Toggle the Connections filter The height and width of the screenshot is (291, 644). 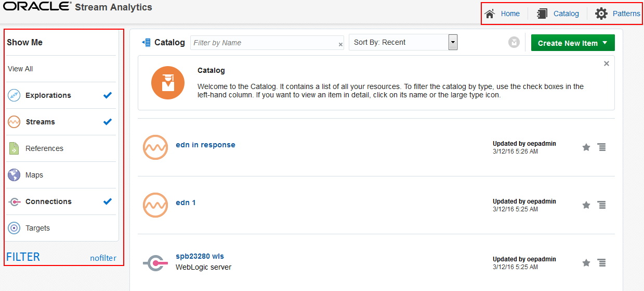click(61, 201)
